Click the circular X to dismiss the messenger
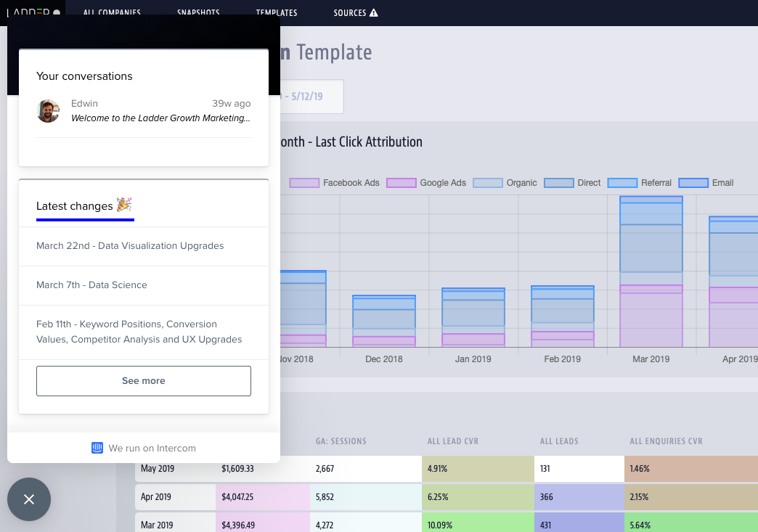Image resolution: width=758 pixels, height=532 pixels. point(28,499)
